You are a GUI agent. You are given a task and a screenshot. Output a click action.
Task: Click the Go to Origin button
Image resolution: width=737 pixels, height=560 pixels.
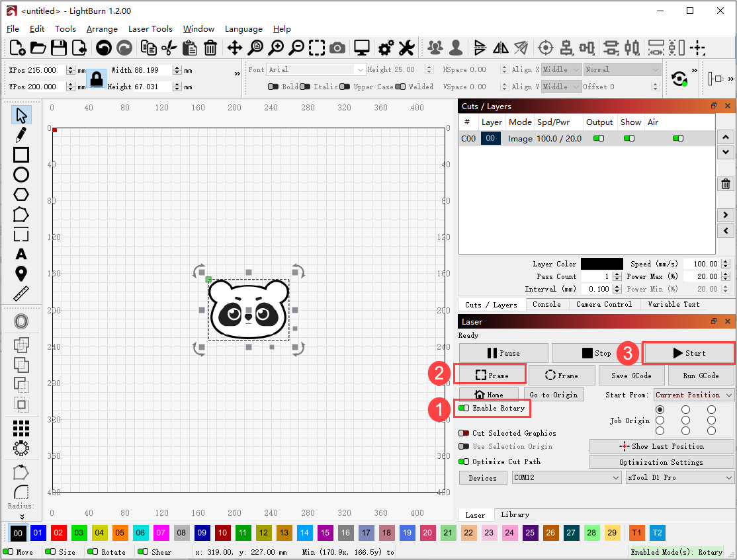point(553,395)
